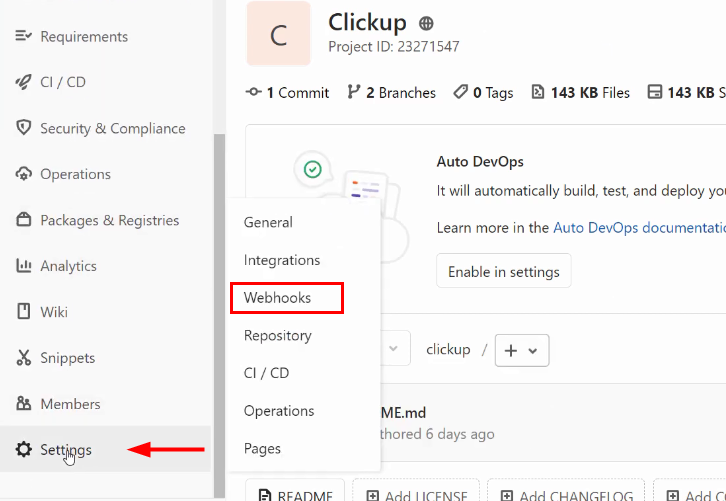This screenshot has height=501, width=726.
Task: Open Security & Compliance section
Action: pos(113,128)
